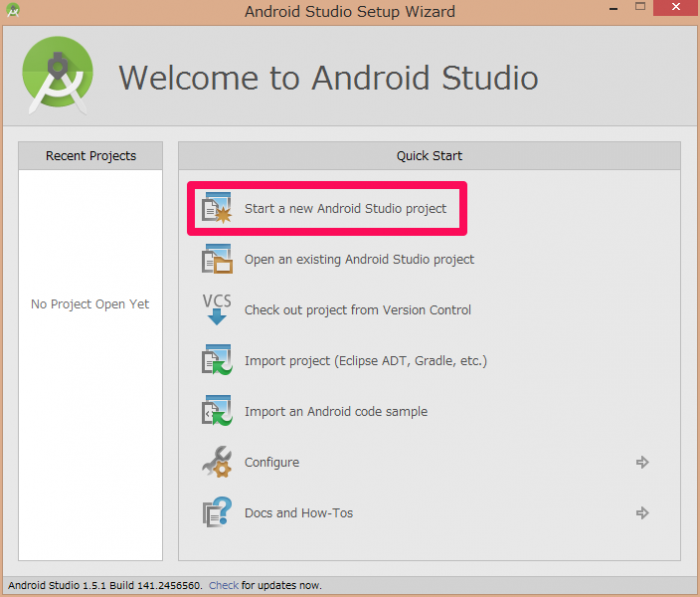Screen dimensions: 700x597
Task: Minimize the Setup Wizard window
Action: point(614,8)
